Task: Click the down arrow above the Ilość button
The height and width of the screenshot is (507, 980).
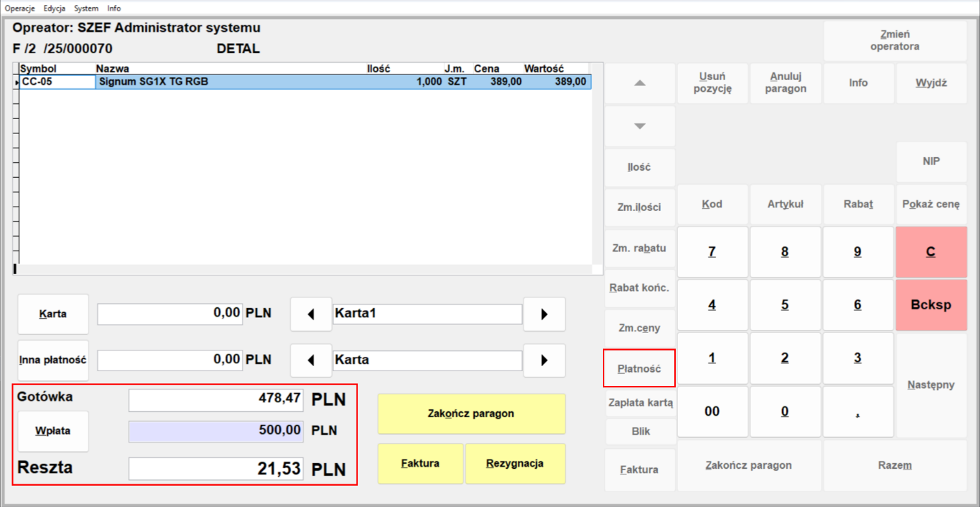Action: [x=640, y=126]
